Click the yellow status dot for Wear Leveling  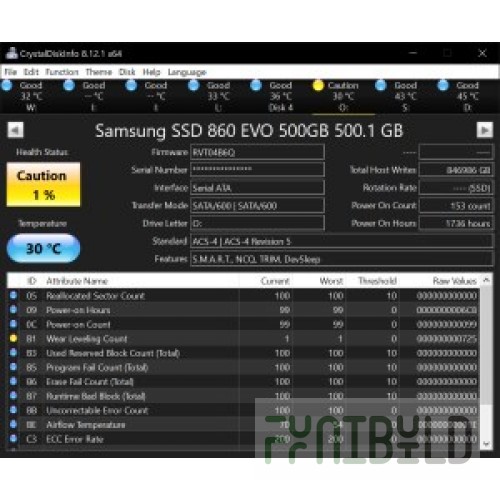pyautogui.click(x=13, y=338)
